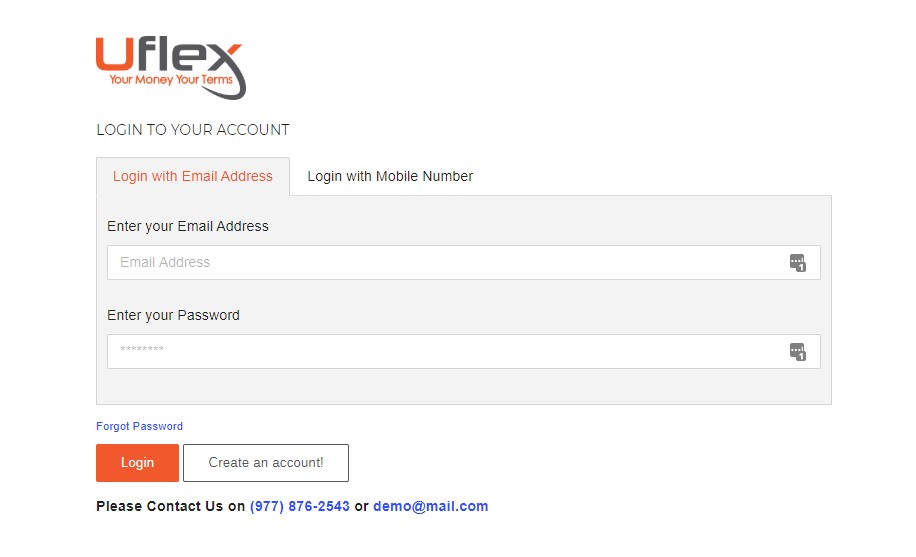Click the 'Enter your Password' label

click(x=174, y=315)
